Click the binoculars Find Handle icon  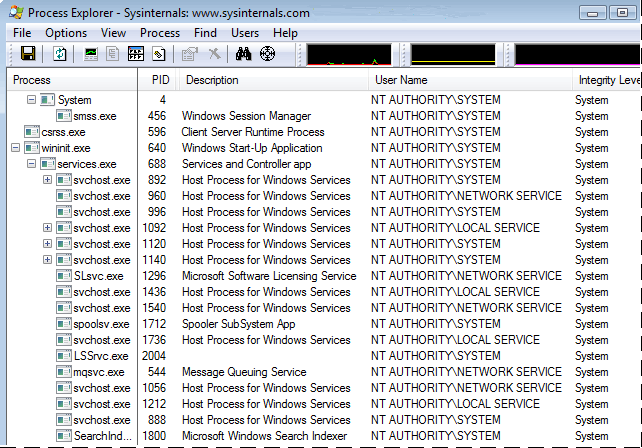[x=245, y=53]
